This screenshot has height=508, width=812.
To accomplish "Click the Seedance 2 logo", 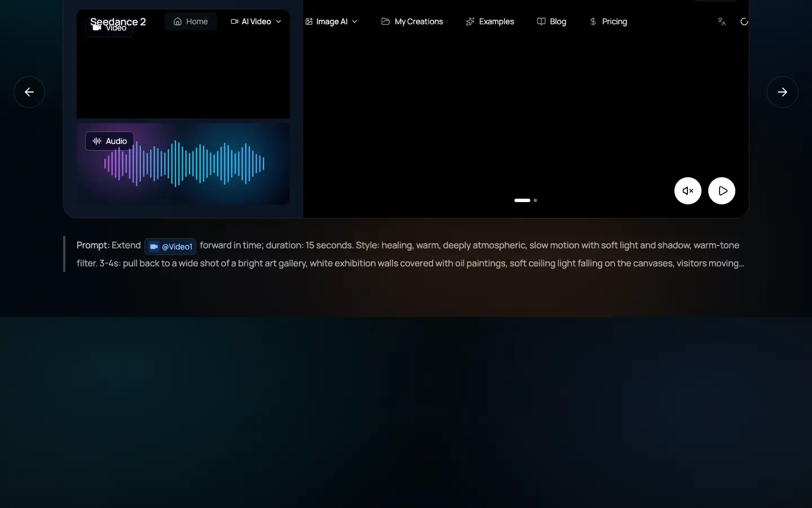I will click(x=118, y=21).
